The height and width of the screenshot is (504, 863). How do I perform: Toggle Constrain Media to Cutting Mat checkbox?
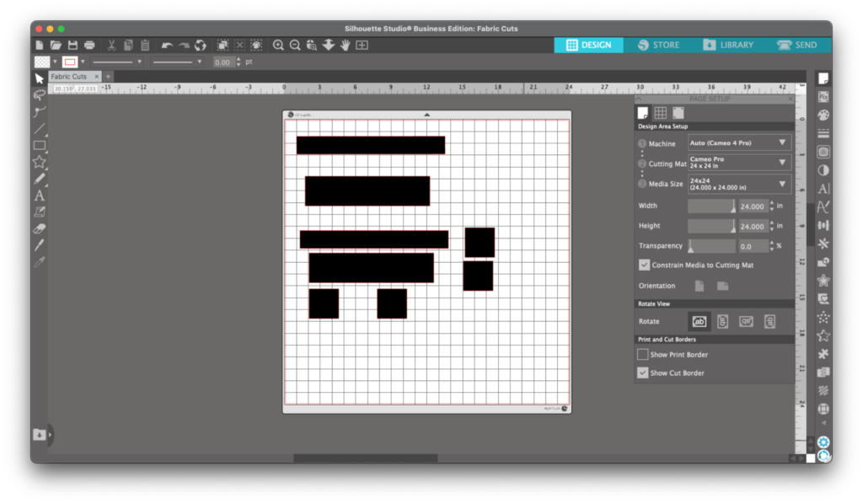coord(643,265)
